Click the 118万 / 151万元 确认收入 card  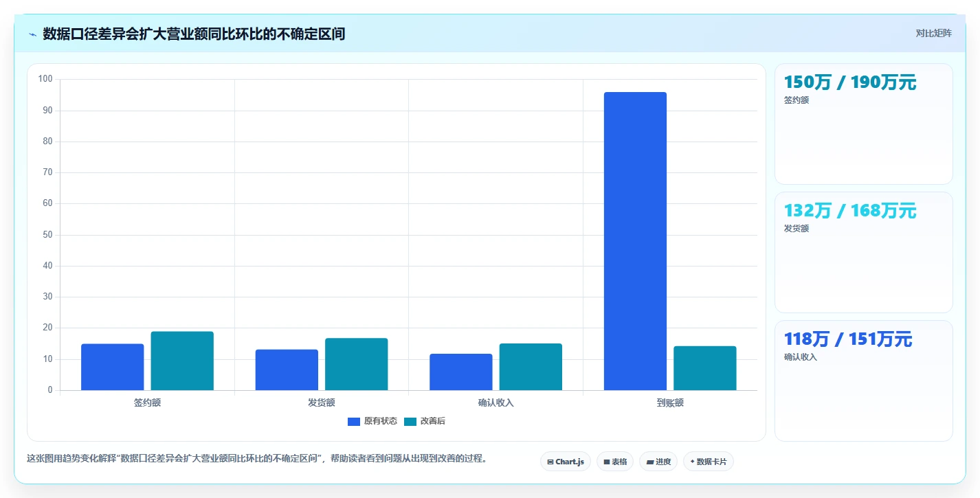[864, 381]
